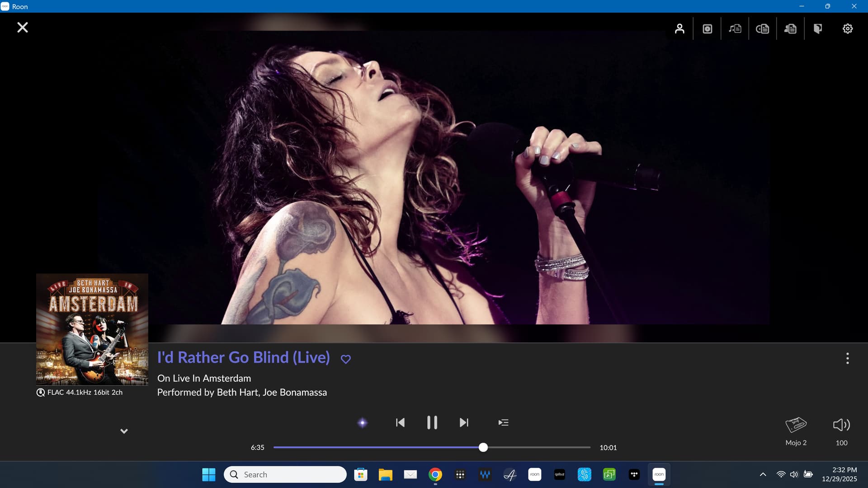Switch to album art view icon

click(x=707, y=29)
